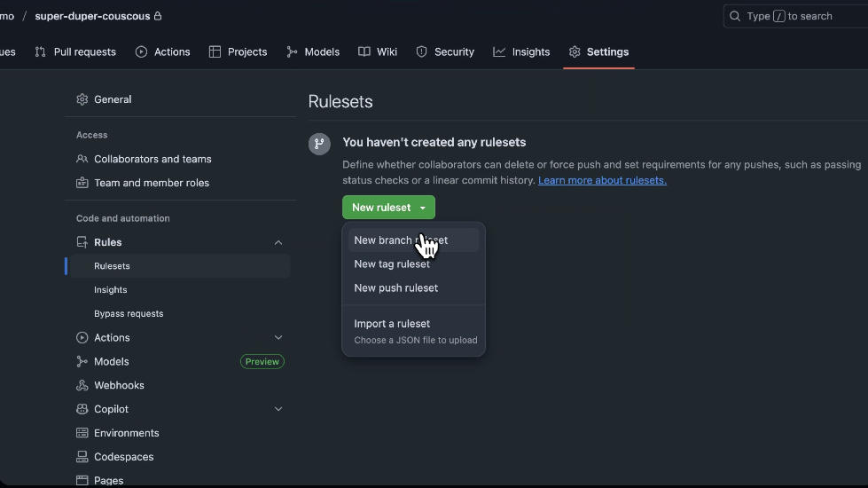Toggle the New ruleset dropdown caret
Screen dimensions: 868x488
pos(423,208)
